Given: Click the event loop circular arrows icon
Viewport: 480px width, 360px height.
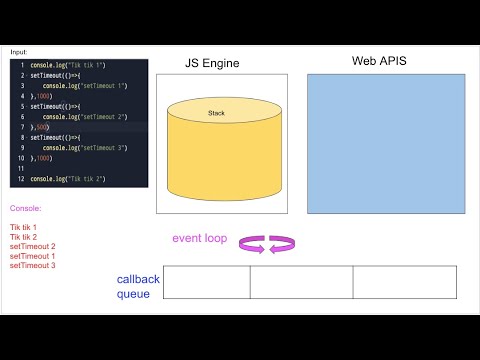Looking at the screenshot, I should [267, 244].
